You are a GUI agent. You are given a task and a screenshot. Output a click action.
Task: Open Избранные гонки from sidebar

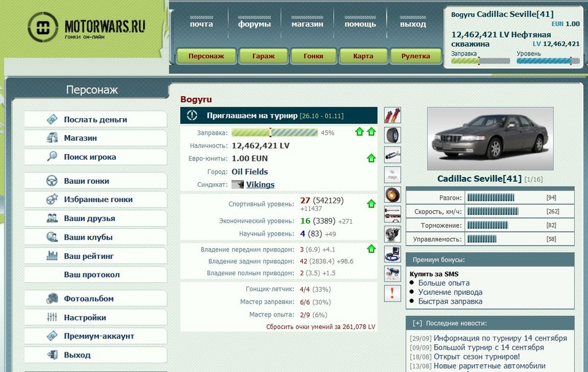95,200
